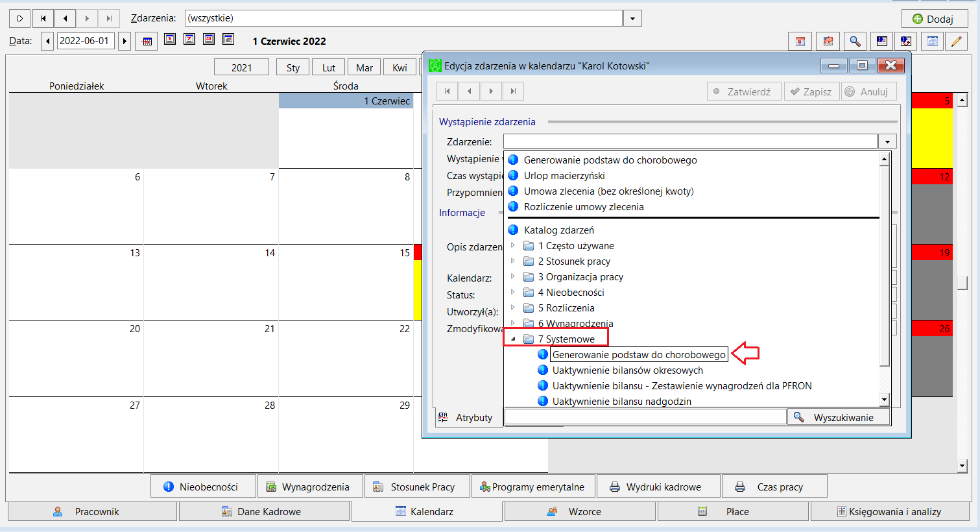Select Rozliczenie umowy zlecenia event
This screenshot has height=532, width=980.
(584, 206)
